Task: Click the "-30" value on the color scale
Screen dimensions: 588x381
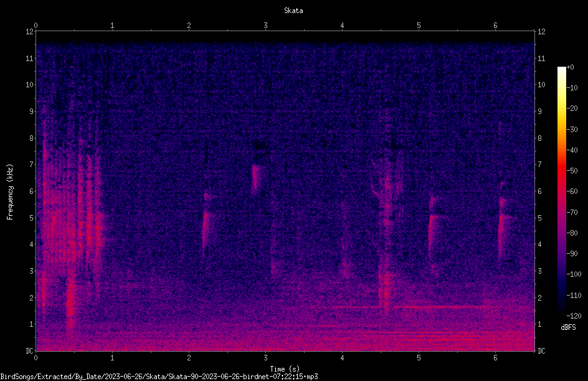Action: click(x=572, y=130)
